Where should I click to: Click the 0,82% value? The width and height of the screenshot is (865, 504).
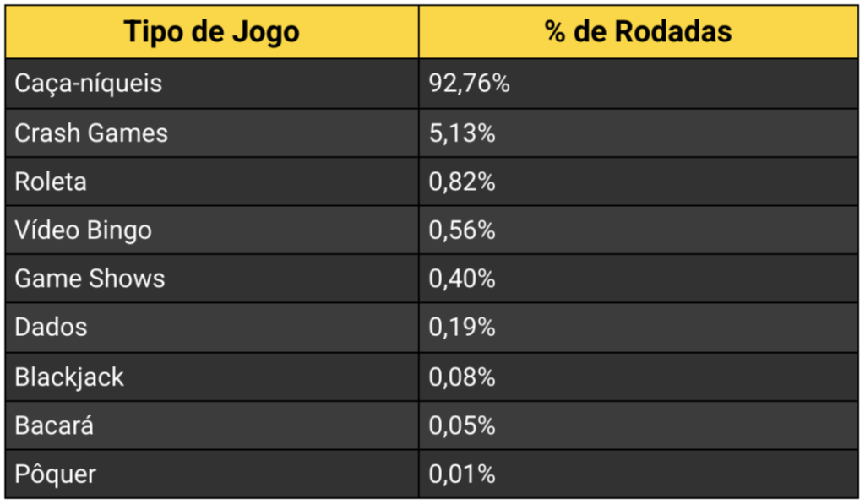tap(462, 182)
